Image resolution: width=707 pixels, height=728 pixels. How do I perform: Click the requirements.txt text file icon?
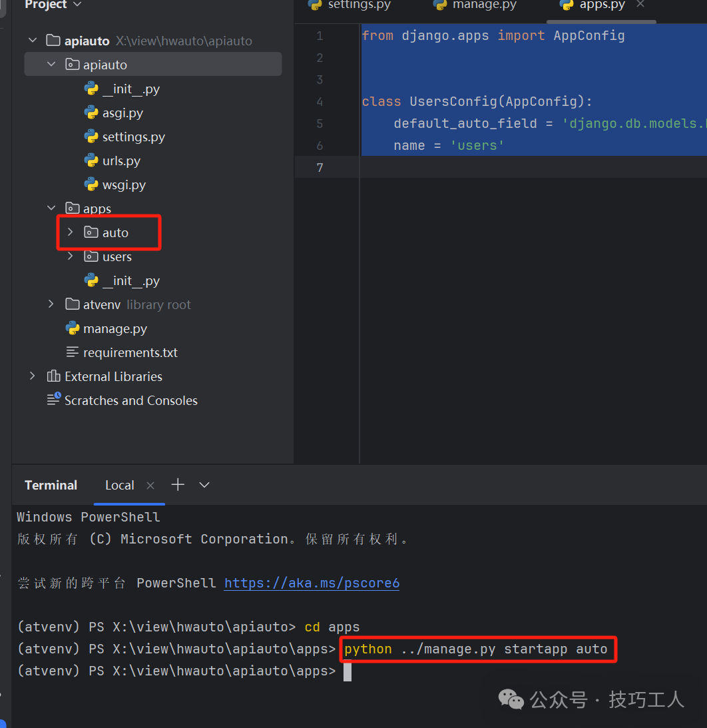73,352
